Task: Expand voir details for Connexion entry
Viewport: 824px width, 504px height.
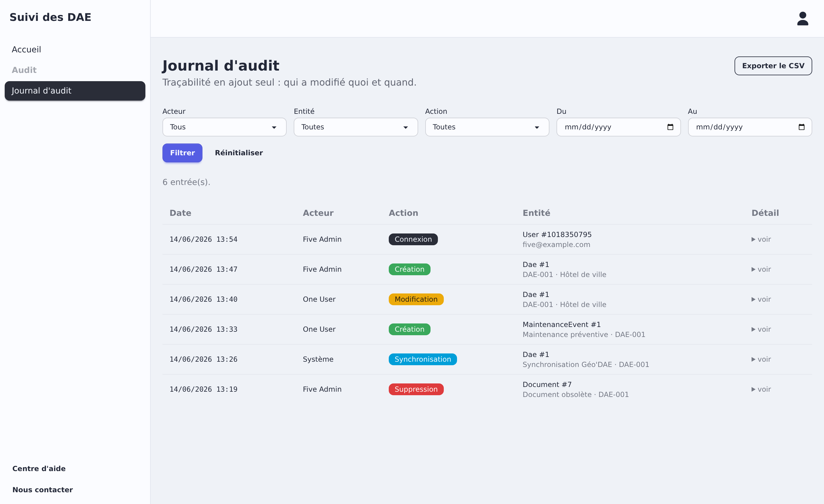Action: pyautogui.click(x=761, y=239)
